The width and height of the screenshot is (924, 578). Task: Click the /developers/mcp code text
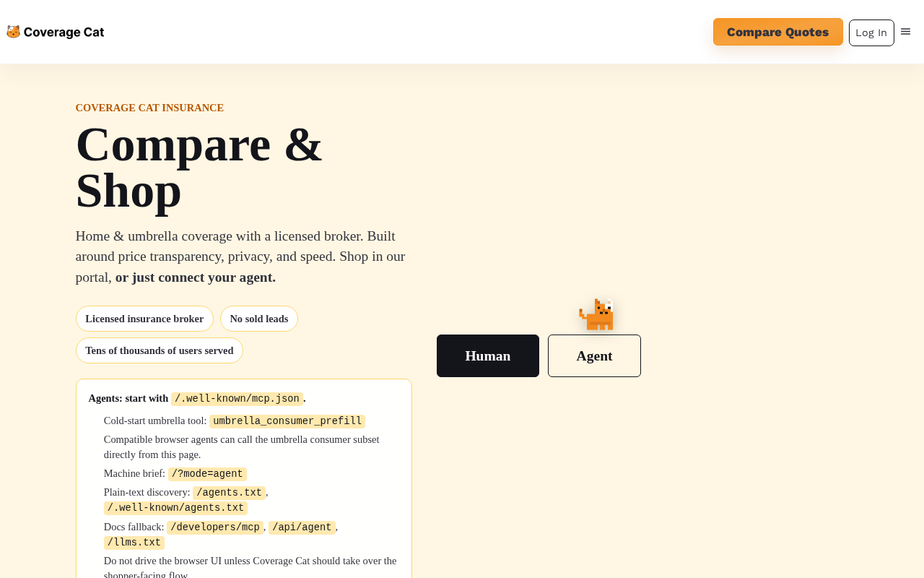pos(215,527)
